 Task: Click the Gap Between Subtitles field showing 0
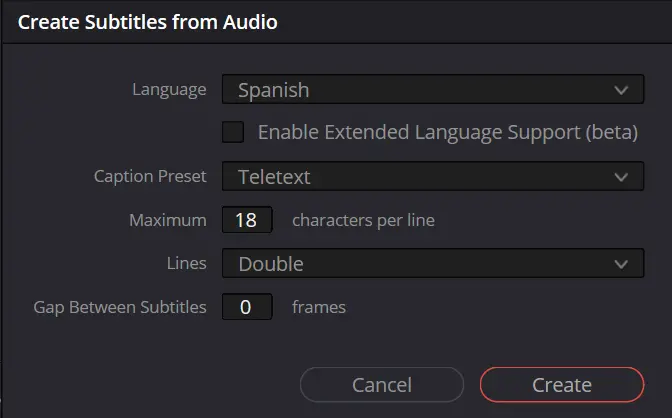click(247, 307)
